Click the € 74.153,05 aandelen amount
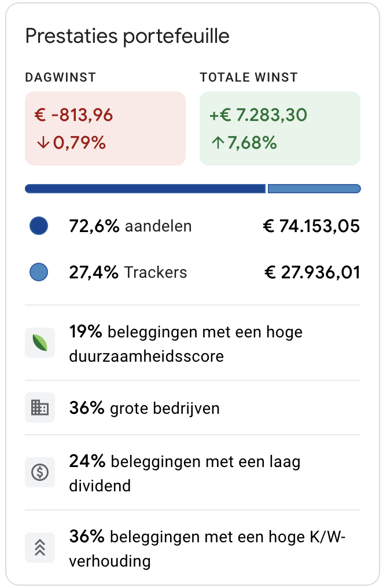Screen dimensions: 383x588 [311, 226]
